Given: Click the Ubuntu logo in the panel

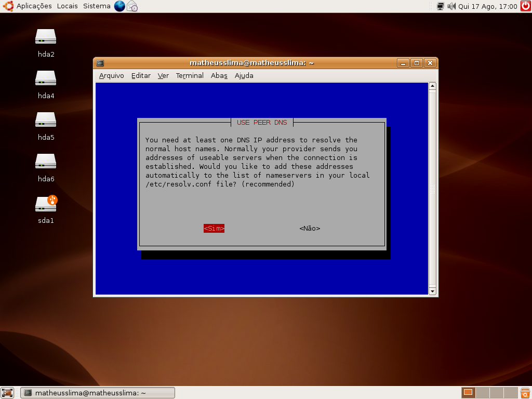Looking at the screenshot, I should point(8,6).
